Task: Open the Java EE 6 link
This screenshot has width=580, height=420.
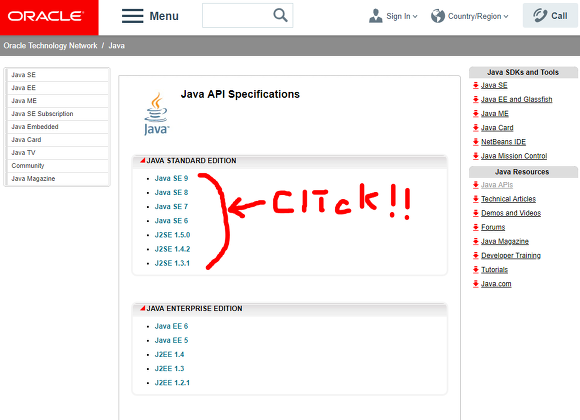Action: 171,326
